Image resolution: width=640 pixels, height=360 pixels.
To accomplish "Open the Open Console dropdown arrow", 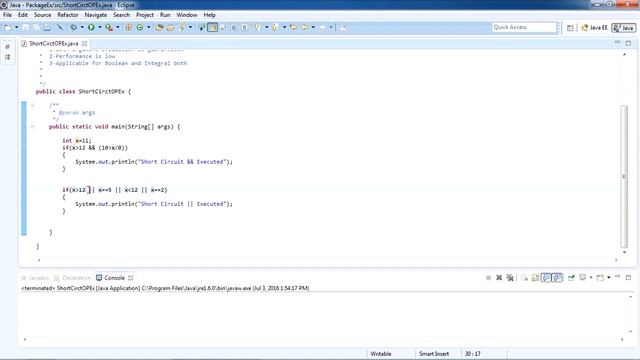I will coord(609,278).
